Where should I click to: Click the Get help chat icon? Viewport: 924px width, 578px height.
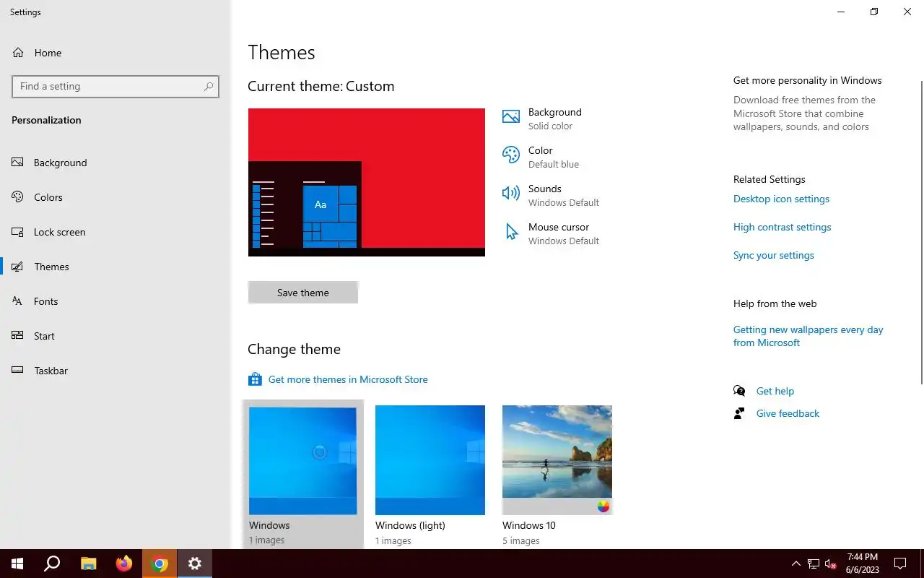point(739,391)
